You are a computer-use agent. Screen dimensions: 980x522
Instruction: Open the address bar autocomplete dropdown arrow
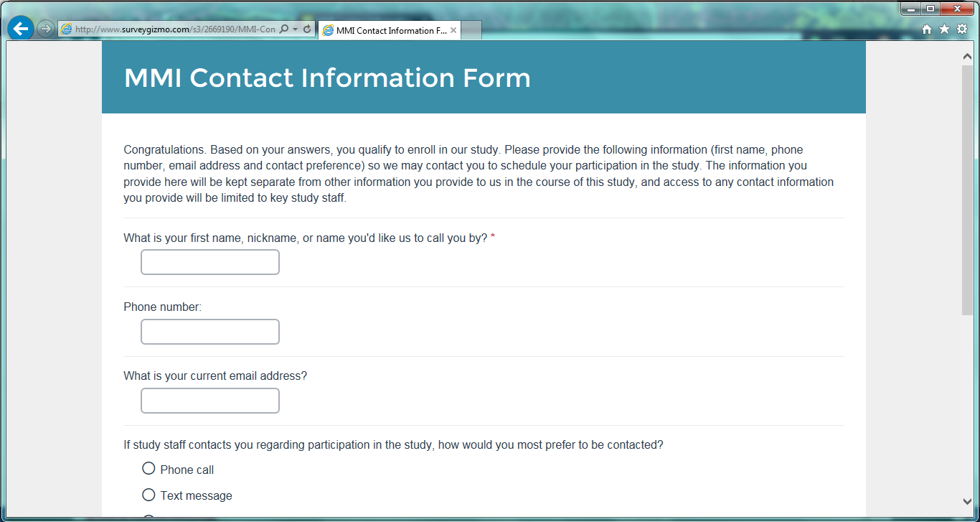click(x=295, y=29)
